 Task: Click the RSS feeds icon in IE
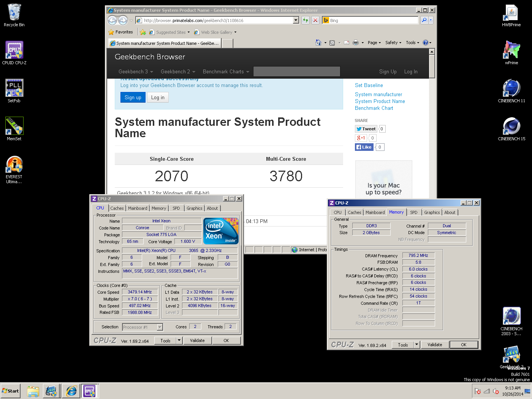pos(332,43)
